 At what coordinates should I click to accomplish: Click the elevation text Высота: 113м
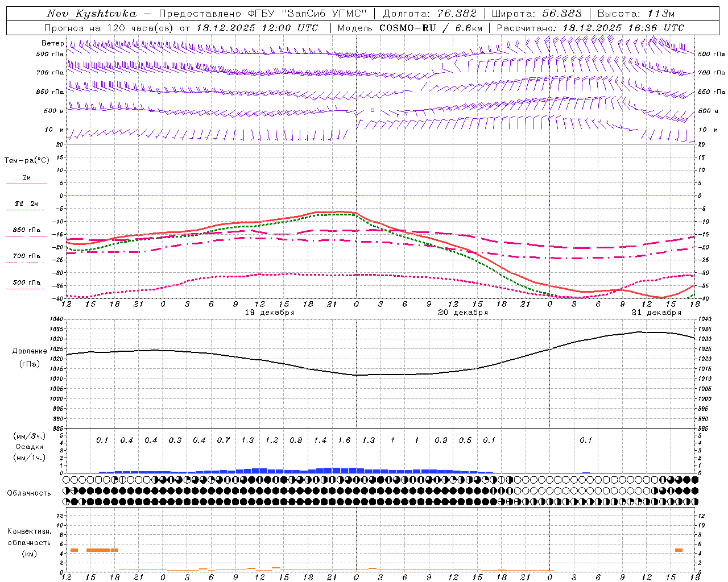(x=636, y=14)
